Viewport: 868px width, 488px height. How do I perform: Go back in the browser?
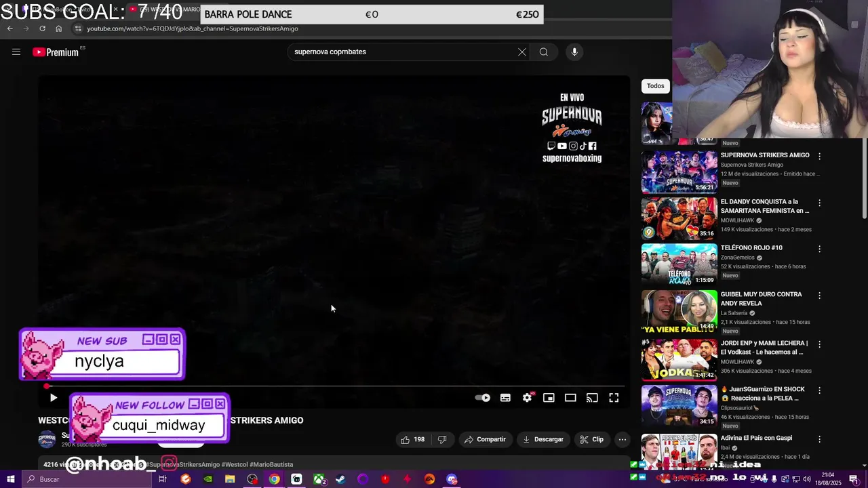tap(10, 28)
